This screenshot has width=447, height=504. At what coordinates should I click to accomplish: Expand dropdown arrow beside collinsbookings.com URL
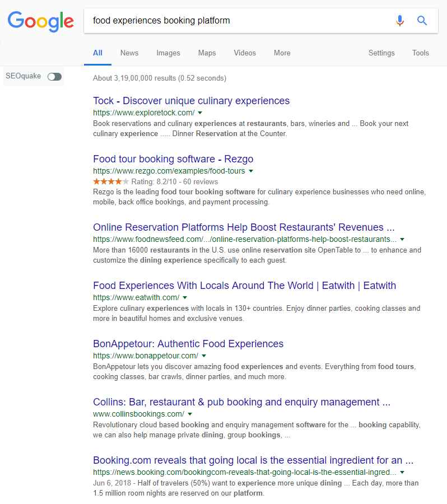pyautogui.click(x=190, y=414)
